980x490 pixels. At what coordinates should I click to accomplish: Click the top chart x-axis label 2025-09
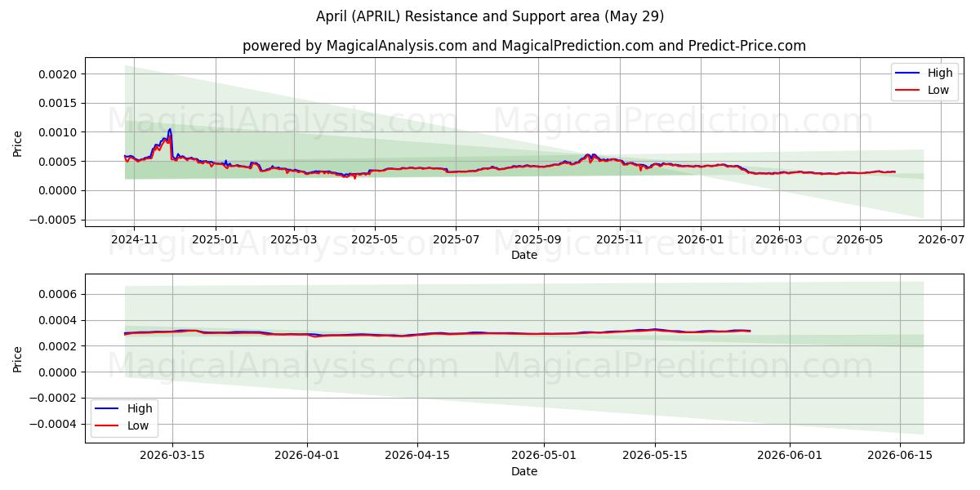point(538,241)
